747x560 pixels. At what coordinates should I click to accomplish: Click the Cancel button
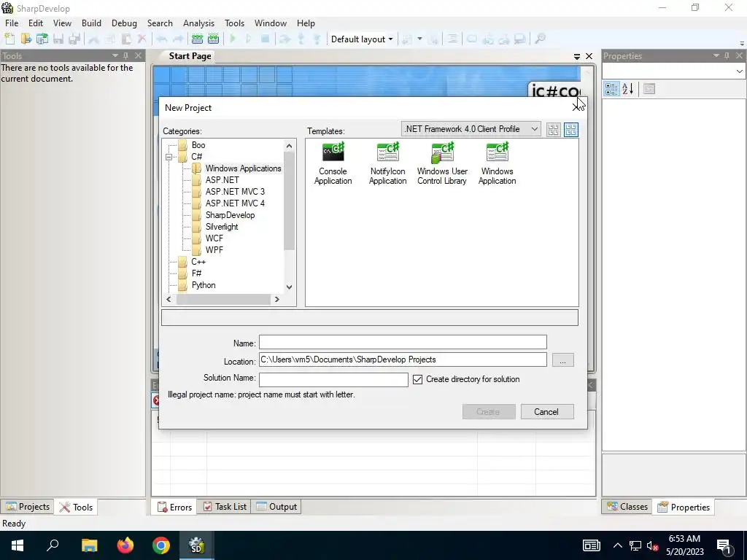tap(547, 412)
